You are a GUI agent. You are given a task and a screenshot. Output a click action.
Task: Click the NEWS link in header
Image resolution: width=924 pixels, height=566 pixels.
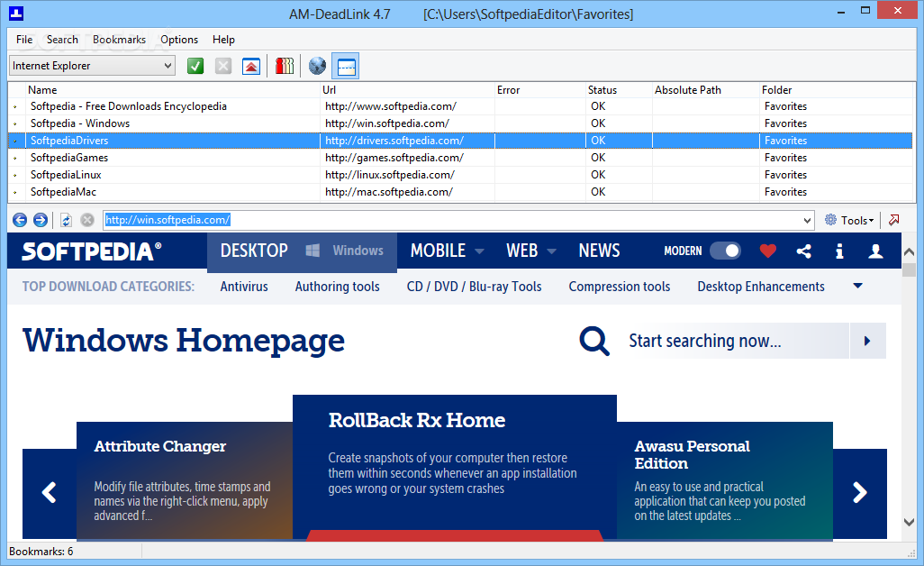pyautogui.click(x=599, y=251)
